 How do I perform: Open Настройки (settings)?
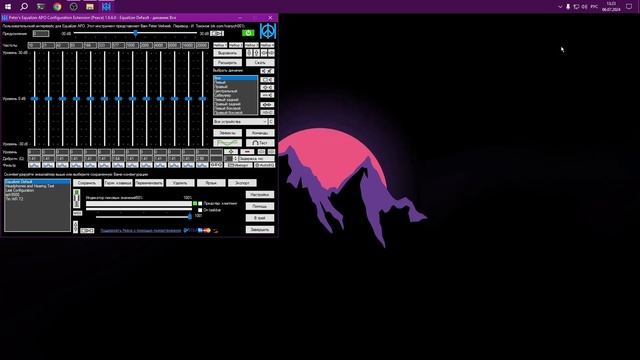[260, 195]
